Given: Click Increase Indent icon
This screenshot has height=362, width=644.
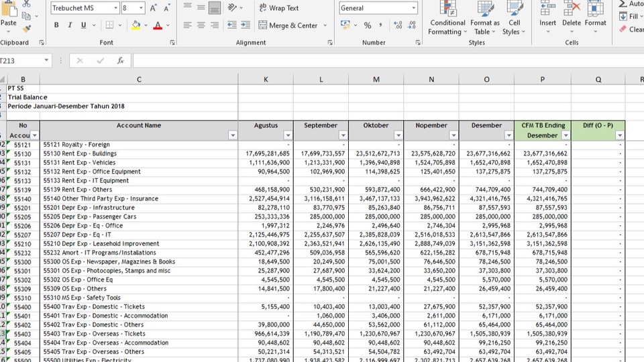Looking at the screenshot, I should (x=246, y=25).
